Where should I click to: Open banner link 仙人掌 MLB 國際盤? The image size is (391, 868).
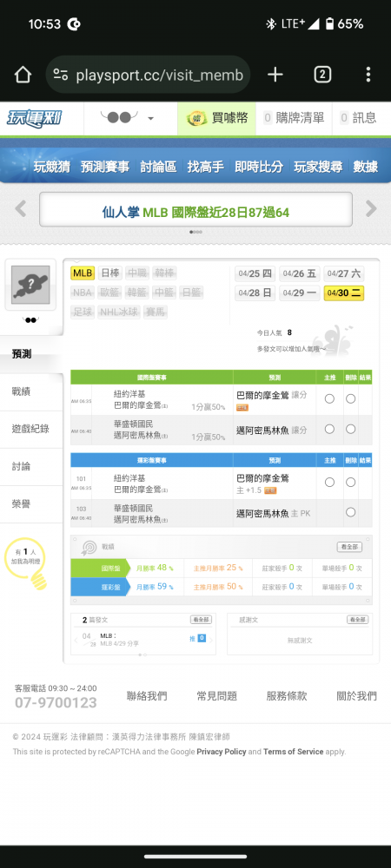[x=195, y=212]
